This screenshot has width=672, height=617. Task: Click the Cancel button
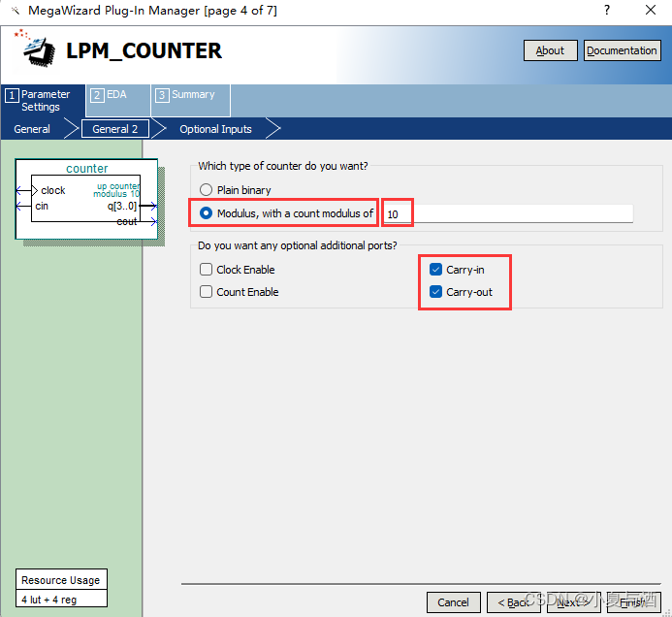pyautogui.click(x=454, y=602)
